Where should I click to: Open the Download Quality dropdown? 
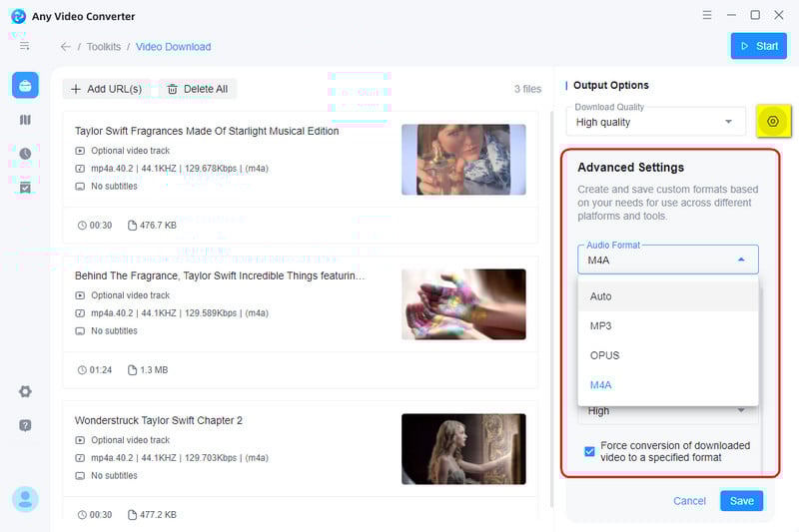click(656, 122)
